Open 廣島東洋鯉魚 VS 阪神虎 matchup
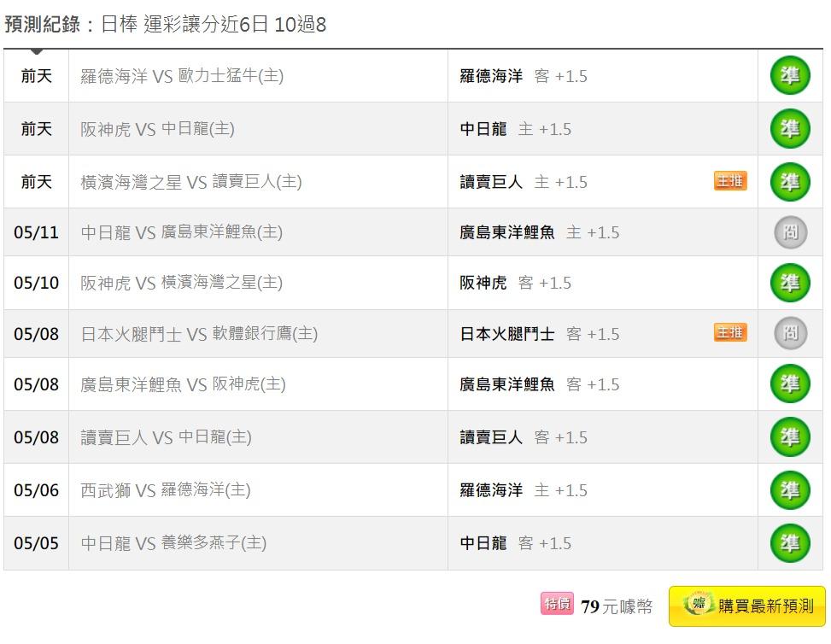 point(183,384)
